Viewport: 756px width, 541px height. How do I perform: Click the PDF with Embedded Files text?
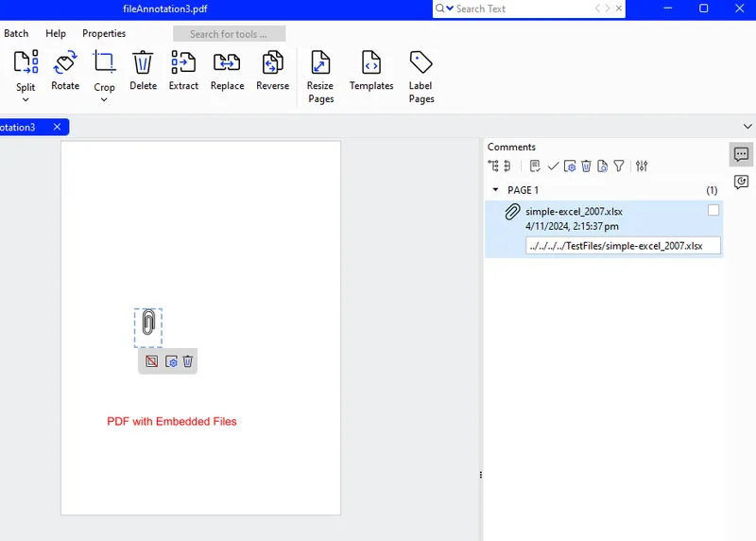(172, 421)
